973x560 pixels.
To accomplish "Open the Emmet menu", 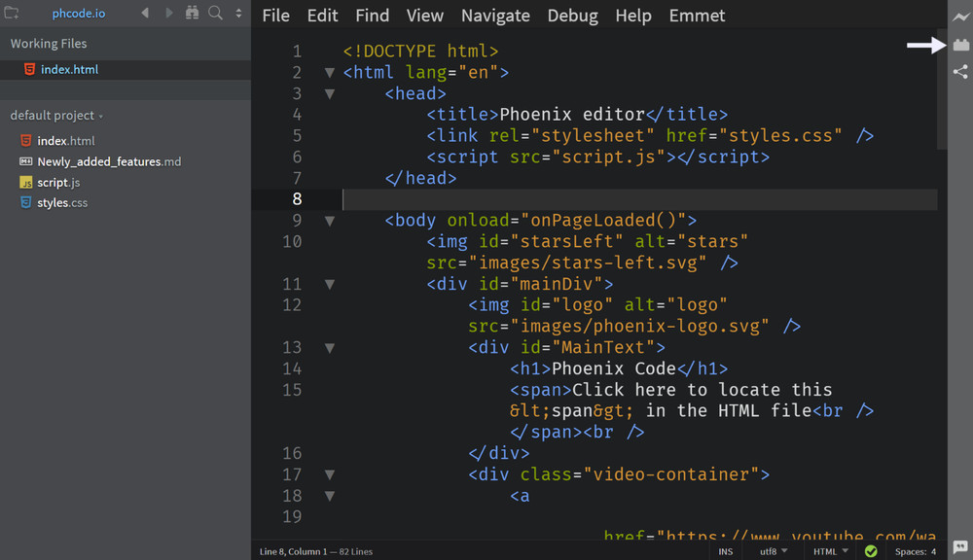I will point(697,16).
